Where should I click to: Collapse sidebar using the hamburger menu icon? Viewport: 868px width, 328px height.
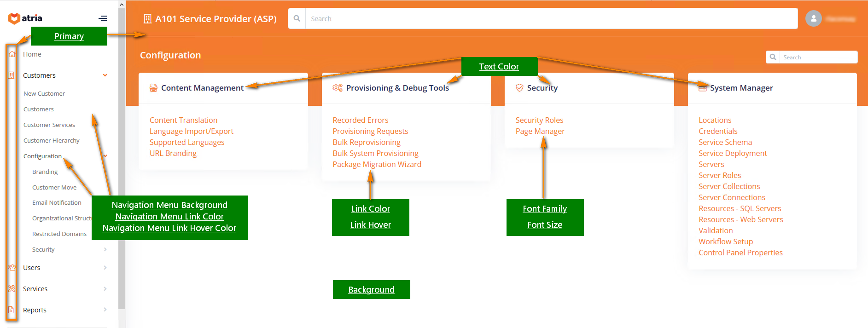click(103, 18)
